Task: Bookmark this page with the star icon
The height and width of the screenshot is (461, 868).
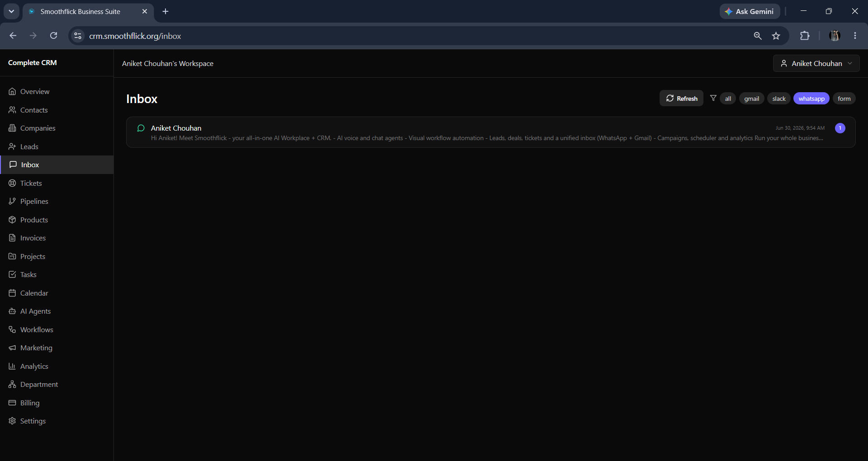Action: (776, 36)
